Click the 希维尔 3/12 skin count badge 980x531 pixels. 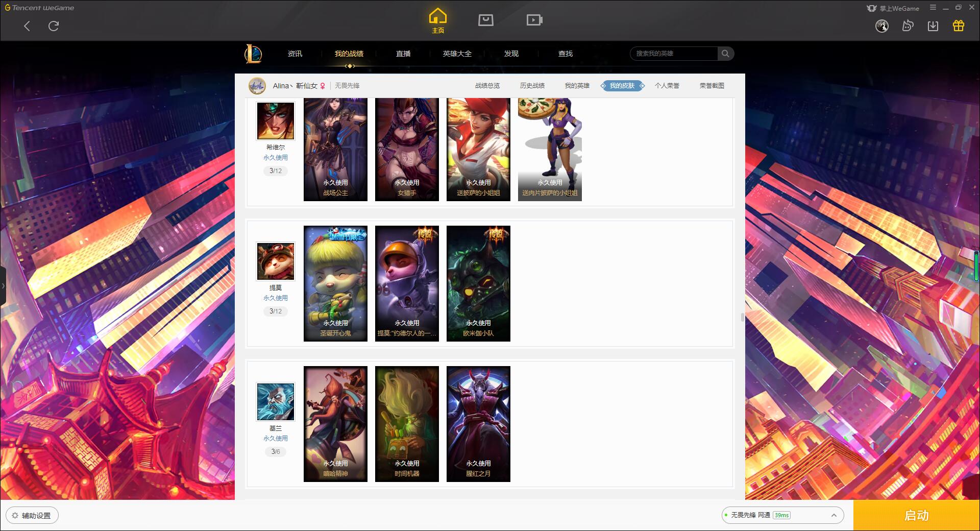(276, 171)
